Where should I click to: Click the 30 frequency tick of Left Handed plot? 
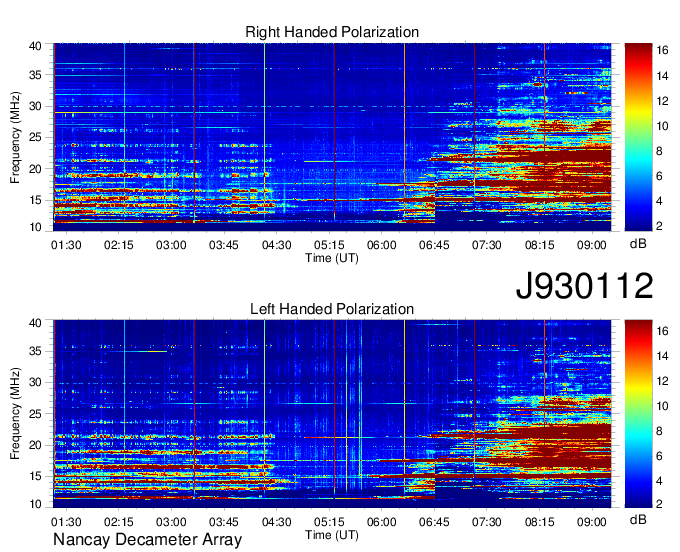click(x=35, y=382)
